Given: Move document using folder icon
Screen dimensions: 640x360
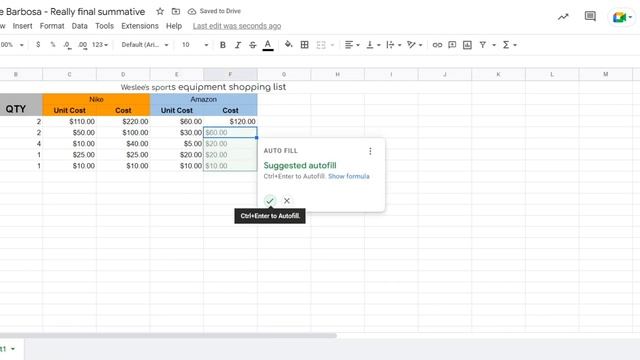Looking at the screenshot, I should [176, 11].
